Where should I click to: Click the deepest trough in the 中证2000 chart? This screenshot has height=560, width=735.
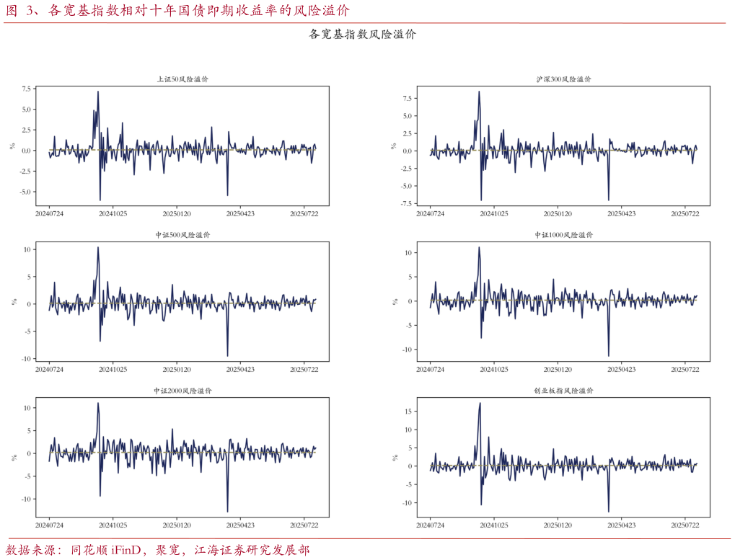tap(227, 512)
